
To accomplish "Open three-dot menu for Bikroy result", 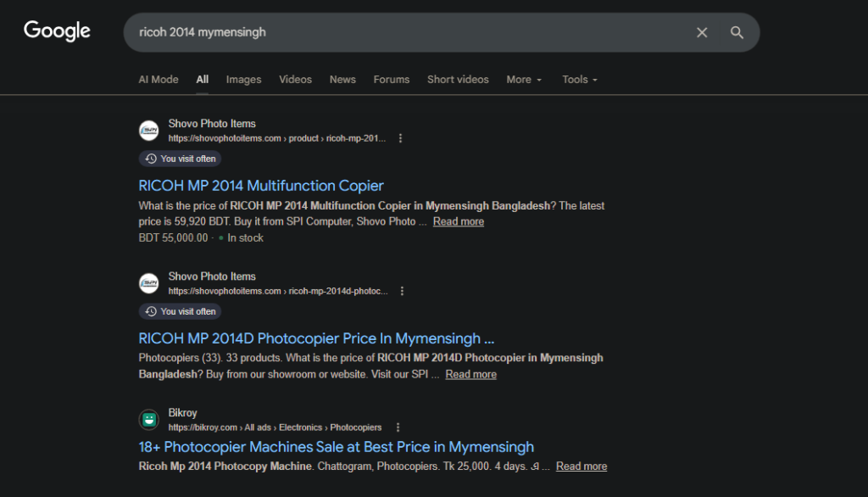I will pos(398,427).
